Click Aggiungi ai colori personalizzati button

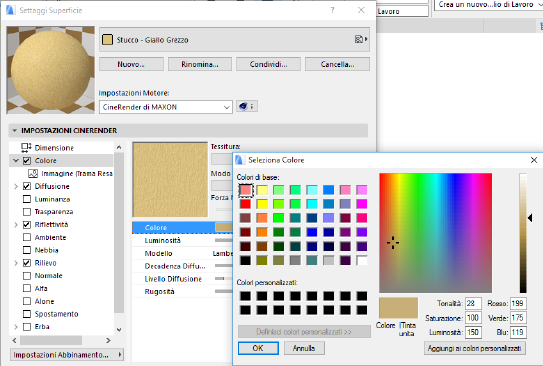pos(474,348)
